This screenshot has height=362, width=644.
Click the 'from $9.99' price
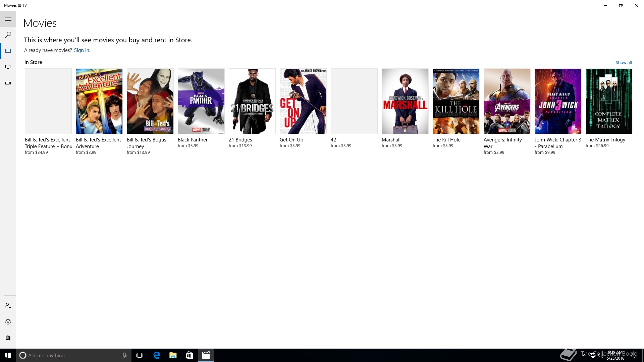545,153
